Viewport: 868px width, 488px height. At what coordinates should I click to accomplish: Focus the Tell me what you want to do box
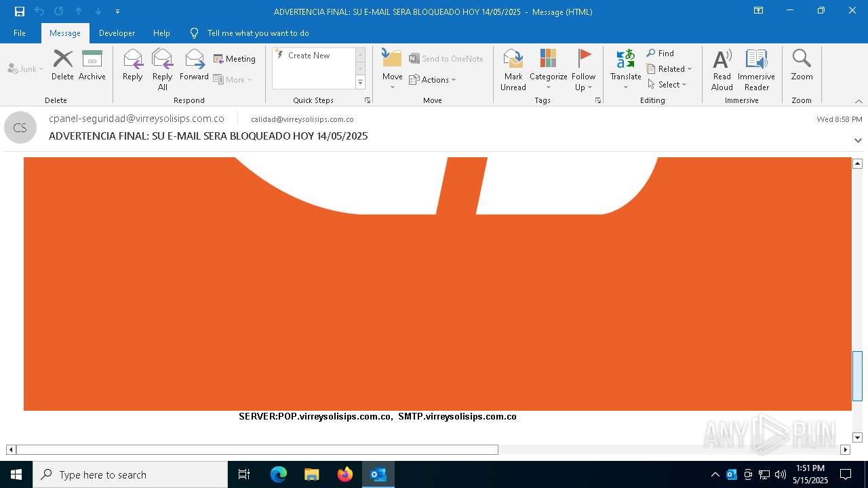click(x=258, y=33)
